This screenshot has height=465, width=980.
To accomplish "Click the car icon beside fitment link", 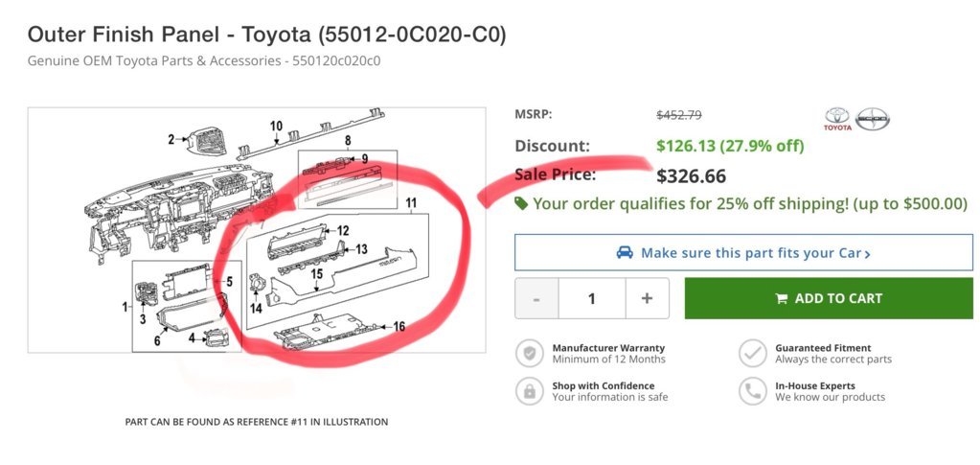I will 625,253.
